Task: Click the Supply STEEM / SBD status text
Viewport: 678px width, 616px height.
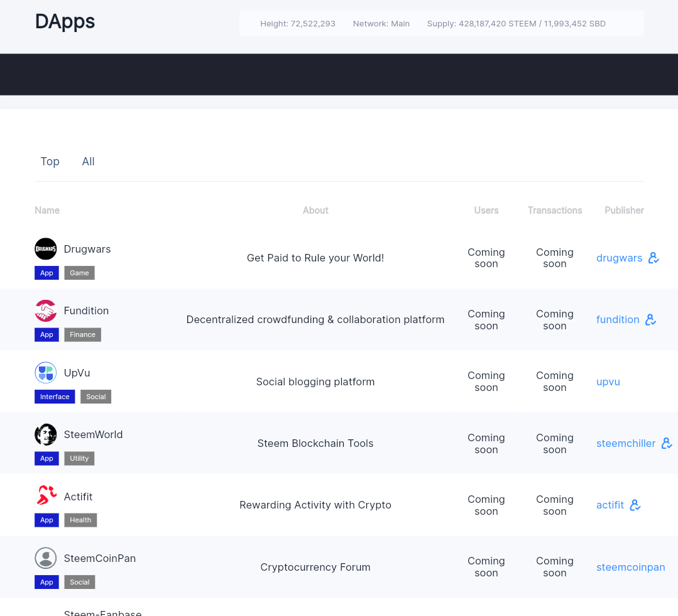Action: [x=517, y=24]
